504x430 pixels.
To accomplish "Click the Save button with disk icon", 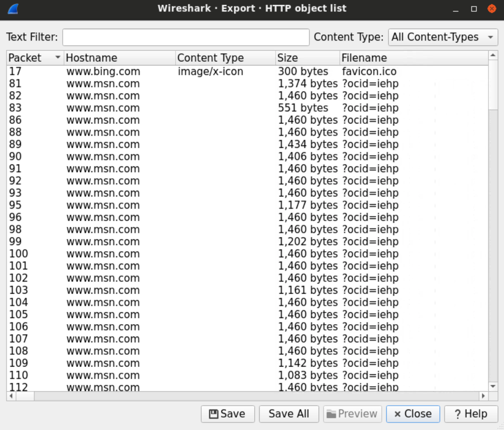I will coord(227,414).
